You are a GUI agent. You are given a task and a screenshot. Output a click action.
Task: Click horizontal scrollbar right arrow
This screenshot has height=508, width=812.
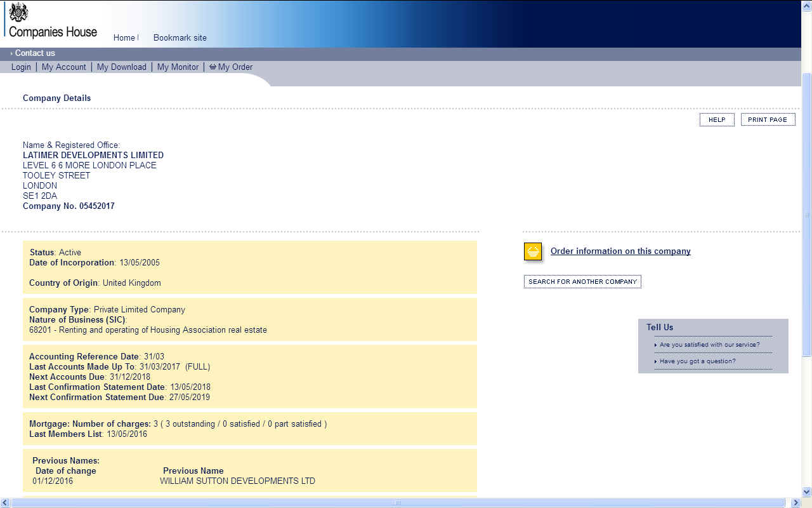(796, 503)
